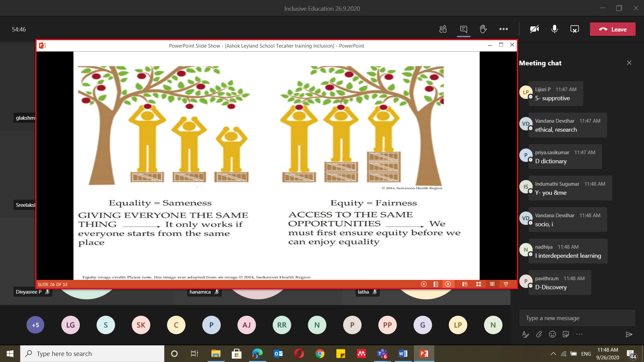Close the Meeting chat panel
Image resolution: width=644 pixels, height=362 pixels.
629,63
